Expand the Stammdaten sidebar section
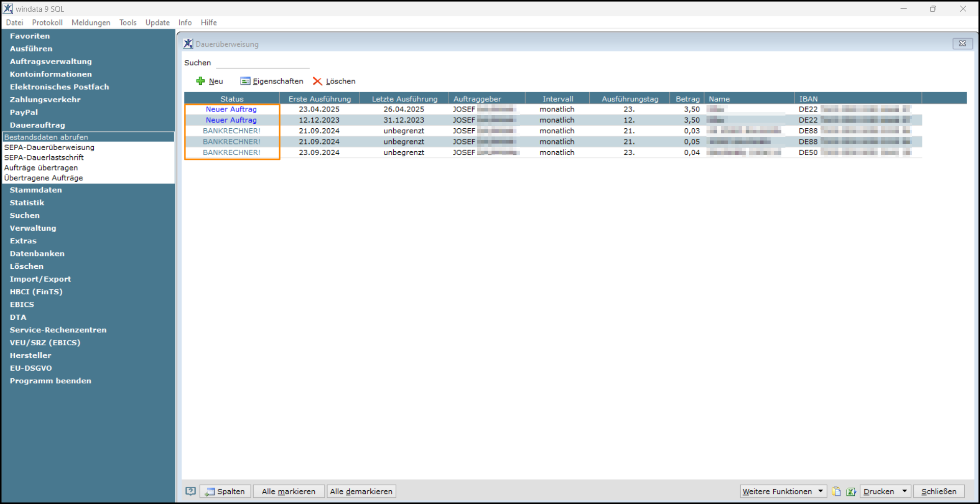This screenshot has height=504, width=980. [36, 190]
